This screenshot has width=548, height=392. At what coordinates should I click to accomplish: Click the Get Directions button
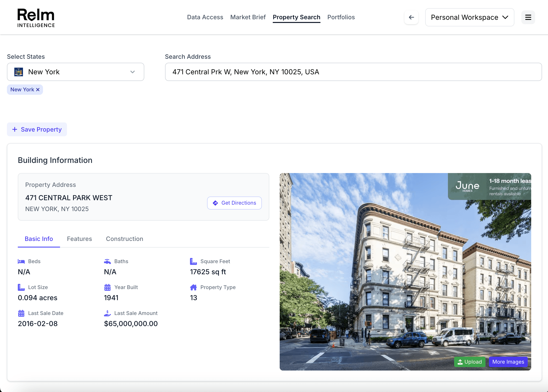point(234,203)
